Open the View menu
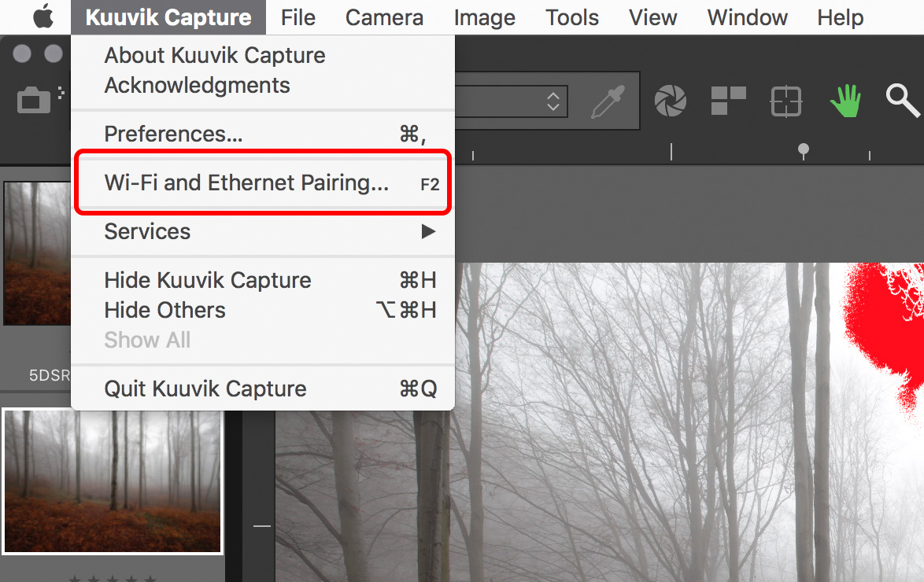 pyautogui.click(x=653, y=17)
